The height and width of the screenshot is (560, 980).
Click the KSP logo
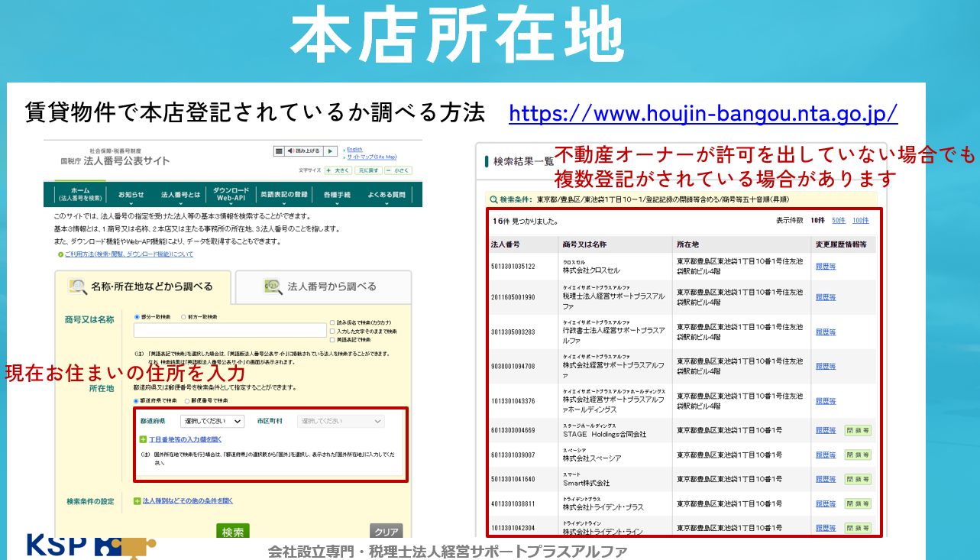(x=92, y=545)
